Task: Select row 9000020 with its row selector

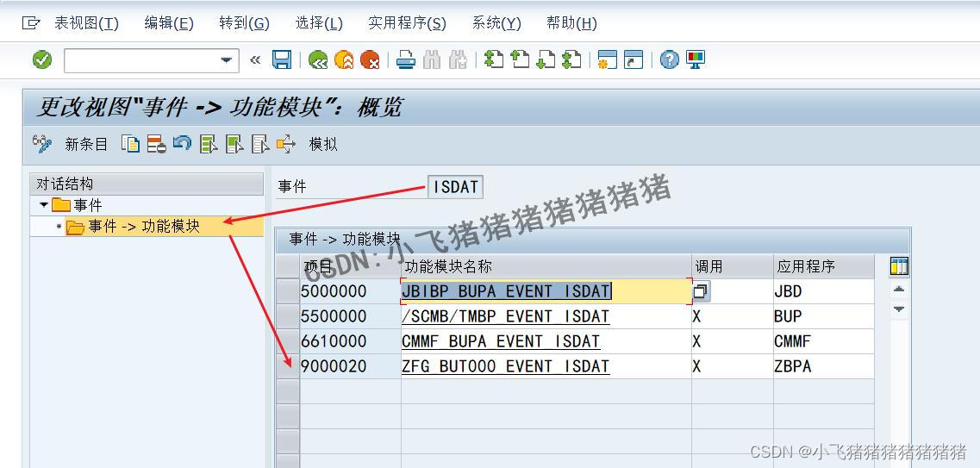Action: point(288,366)
